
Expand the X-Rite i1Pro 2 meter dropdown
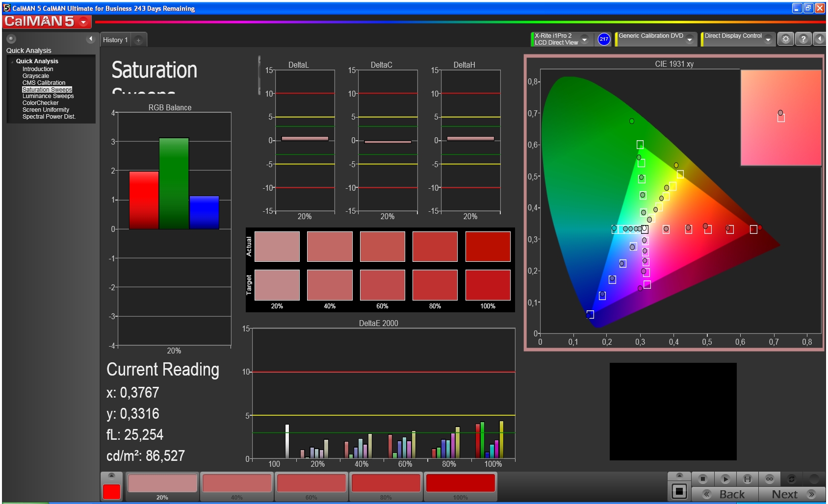click(585, 39)
